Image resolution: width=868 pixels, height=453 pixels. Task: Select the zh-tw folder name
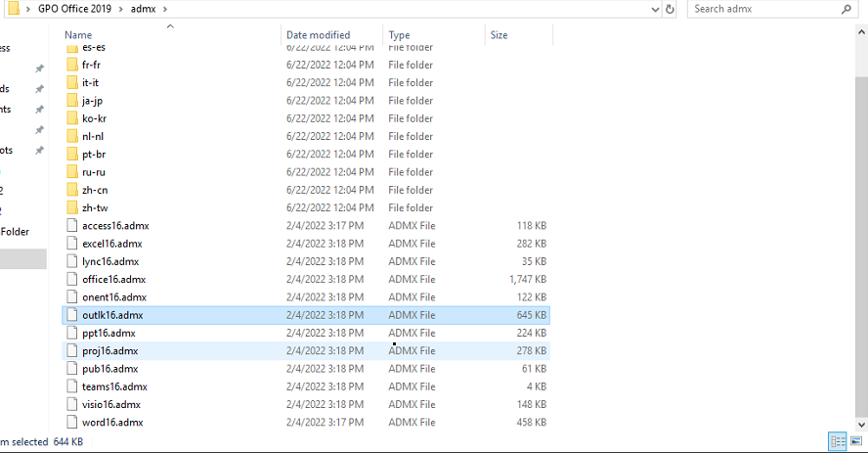click(95, 207)
